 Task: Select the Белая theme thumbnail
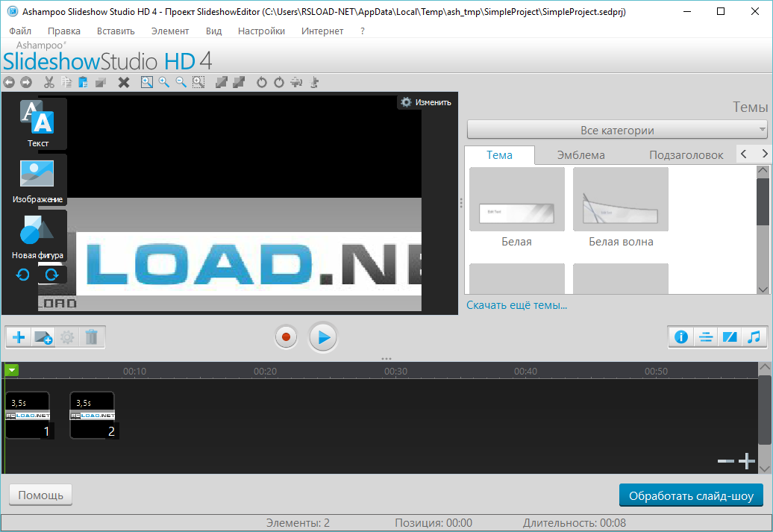516,199
